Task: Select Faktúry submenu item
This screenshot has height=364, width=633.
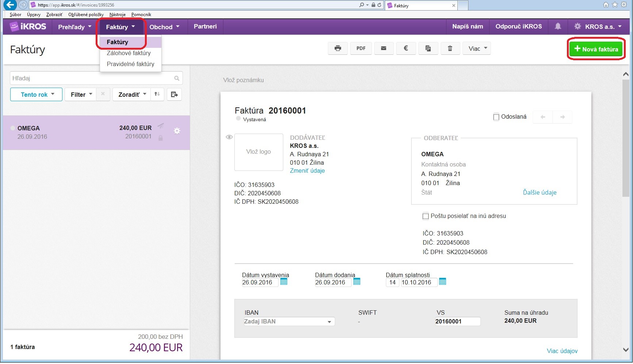Action: (131, 42)
